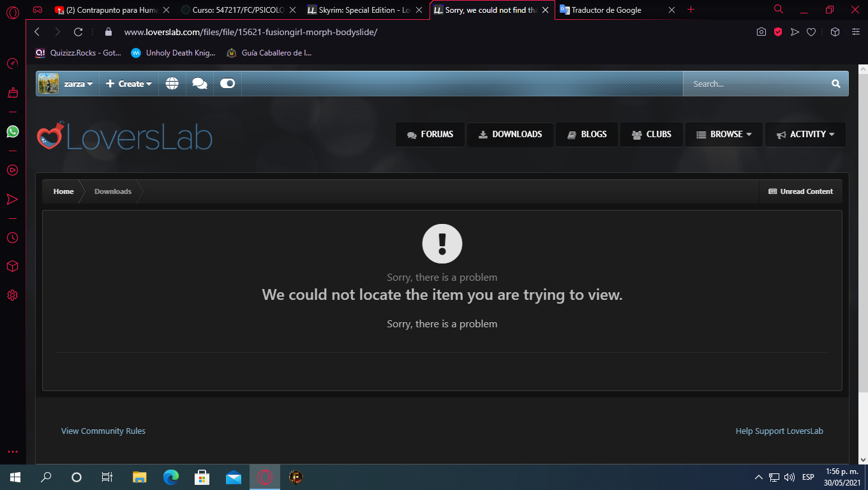Click the address bar URL
The height and width of the screenshot is (490, 868).
tap(251, 32)
